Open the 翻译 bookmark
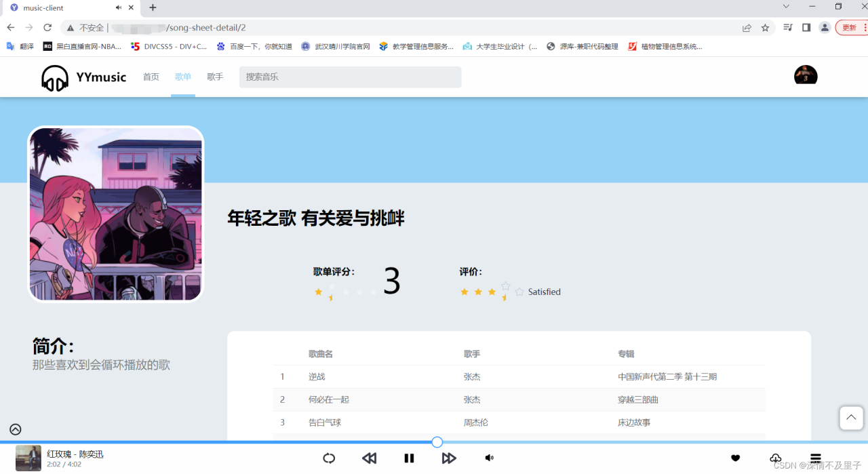868x474 pixels. [x=20, y=47]
